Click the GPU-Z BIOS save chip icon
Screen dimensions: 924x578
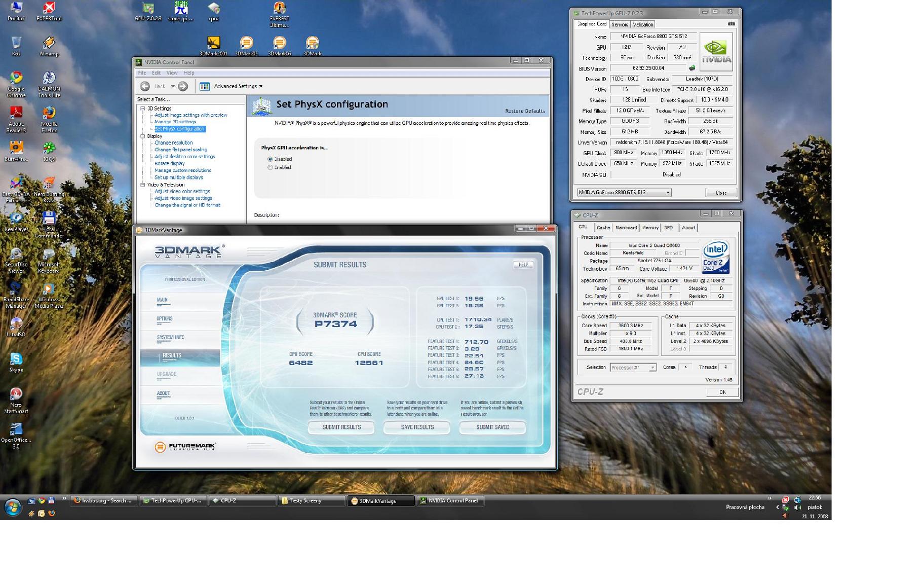(x=692, y=68)
